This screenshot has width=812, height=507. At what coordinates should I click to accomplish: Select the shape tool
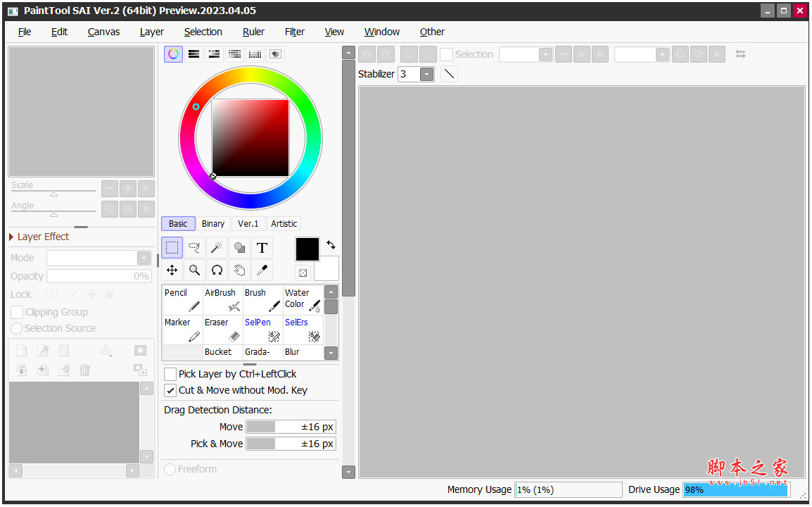click(239, 248)
